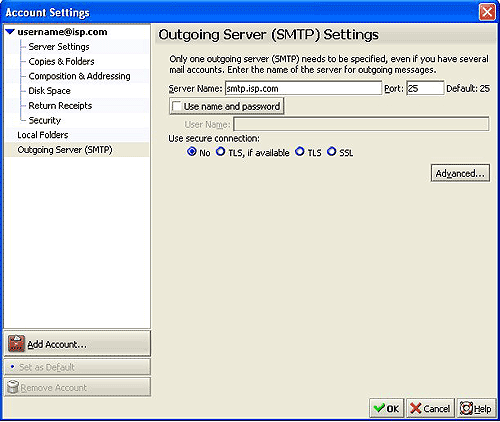Click the Remove Account trash icon
The width and height of the screenshot is (500, 422).
[x=13, y=387]
